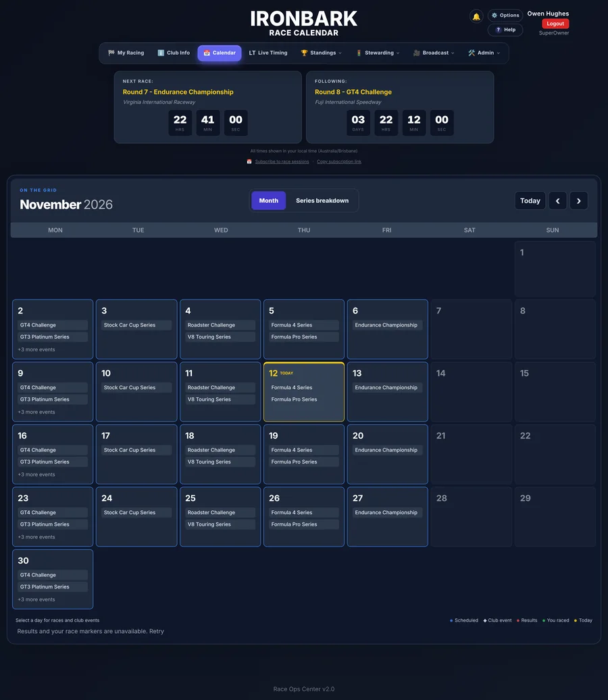
Task: Switch to Month view
Action: [269, 201]
